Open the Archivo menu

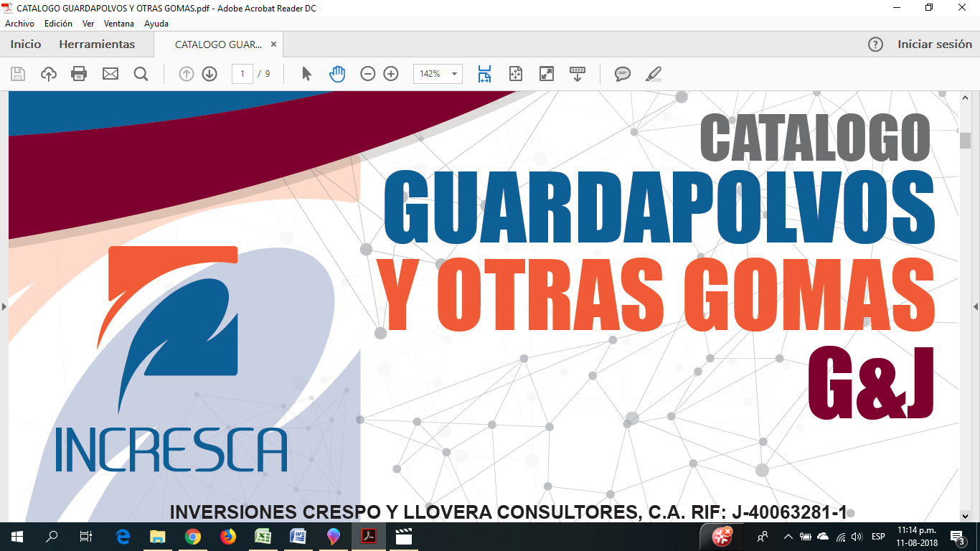[x=19, y=24]
